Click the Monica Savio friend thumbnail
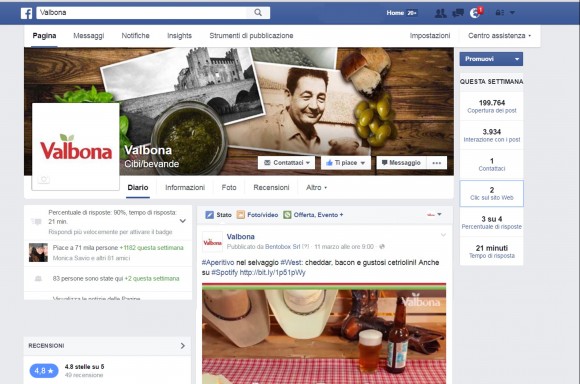 [x=38, y=252]
